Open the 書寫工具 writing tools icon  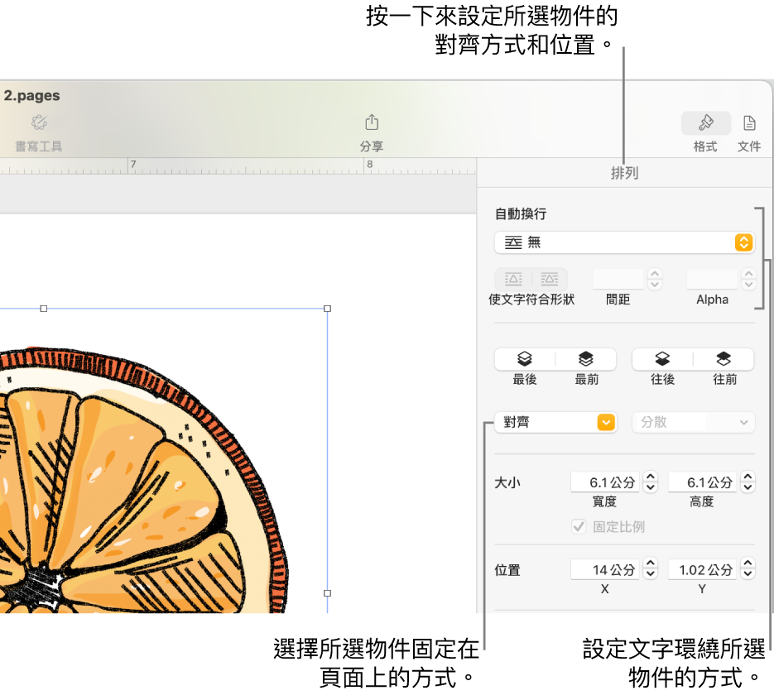pyautogui.click(x=39, y=122)
